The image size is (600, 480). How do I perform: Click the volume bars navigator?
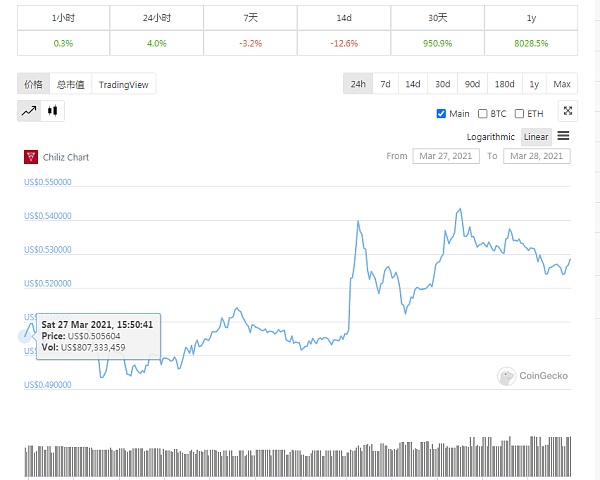click(297, 458)
